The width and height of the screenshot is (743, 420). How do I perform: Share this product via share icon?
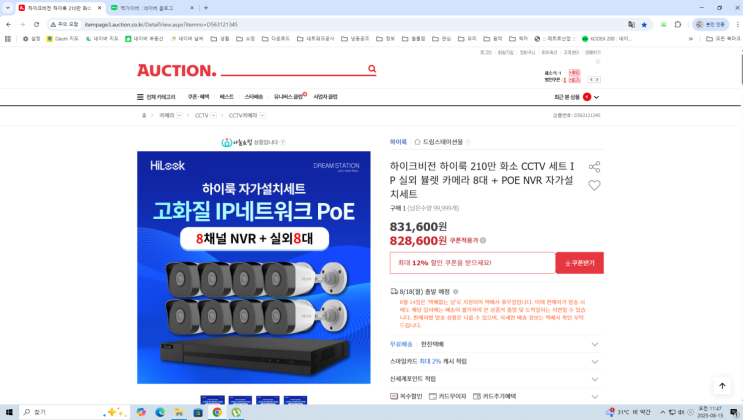point(594,166)
